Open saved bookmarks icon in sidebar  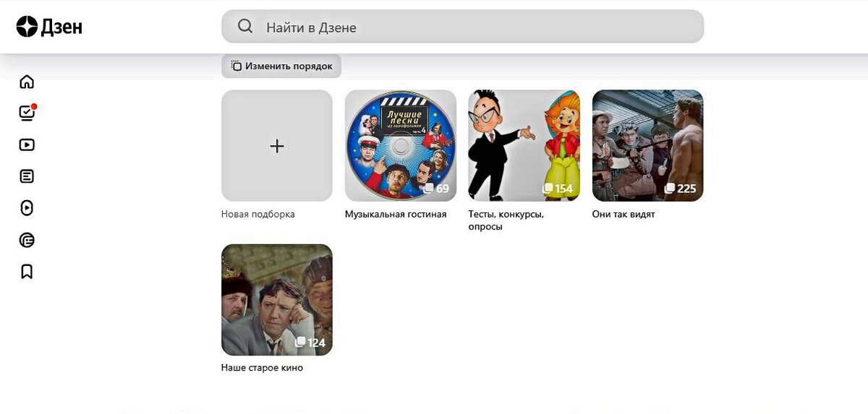click(x=27, y=272)
